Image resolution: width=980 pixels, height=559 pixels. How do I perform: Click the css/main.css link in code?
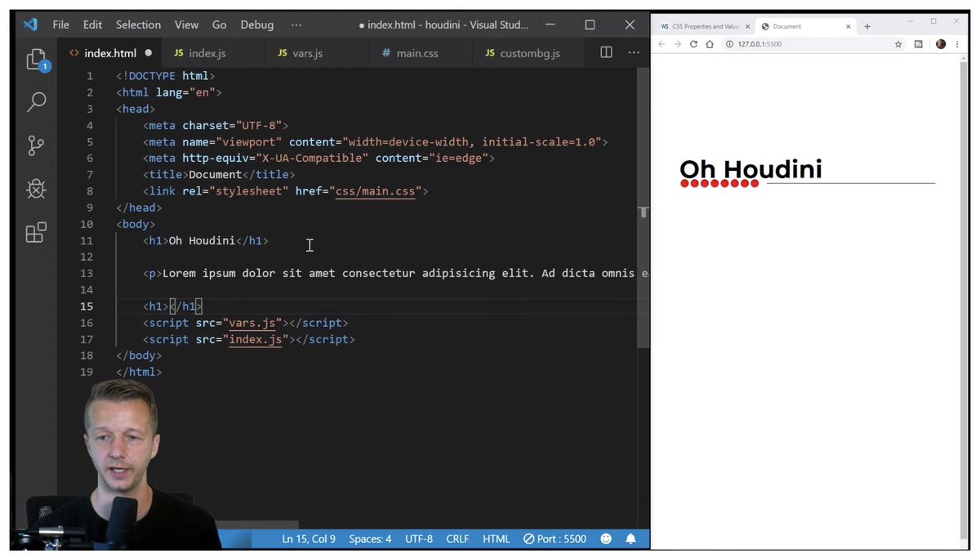tap(375, 191)
